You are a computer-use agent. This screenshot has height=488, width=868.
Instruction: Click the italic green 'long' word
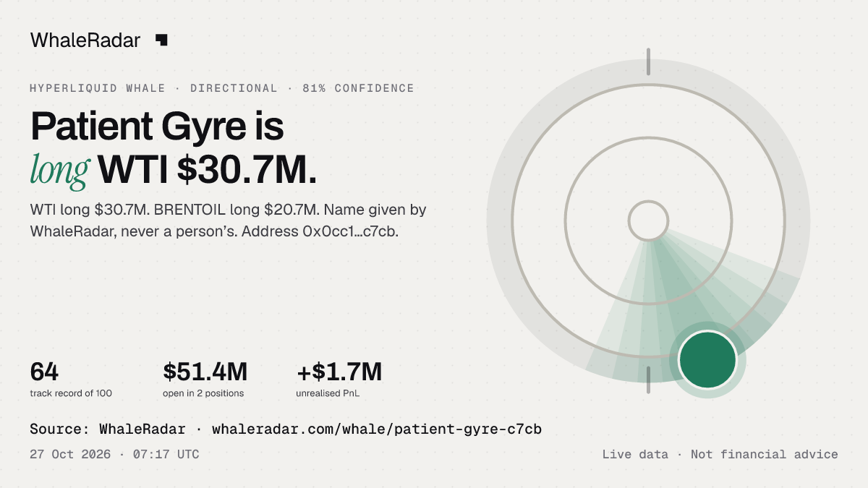click(x=60, y=169)
